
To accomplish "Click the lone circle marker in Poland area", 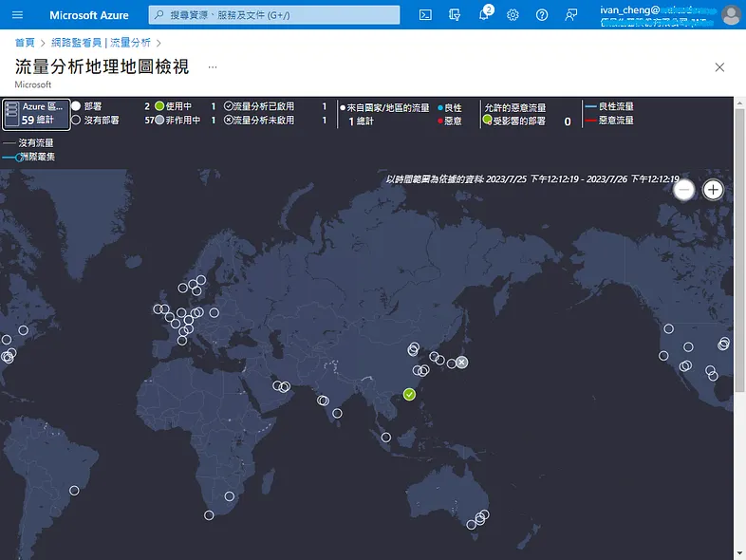I will click(214, 312).
